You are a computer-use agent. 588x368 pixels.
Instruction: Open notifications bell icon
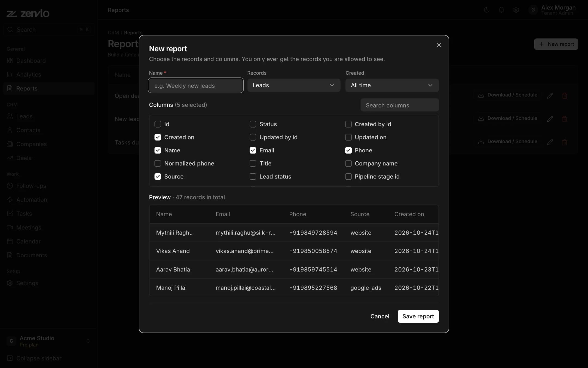501,10
